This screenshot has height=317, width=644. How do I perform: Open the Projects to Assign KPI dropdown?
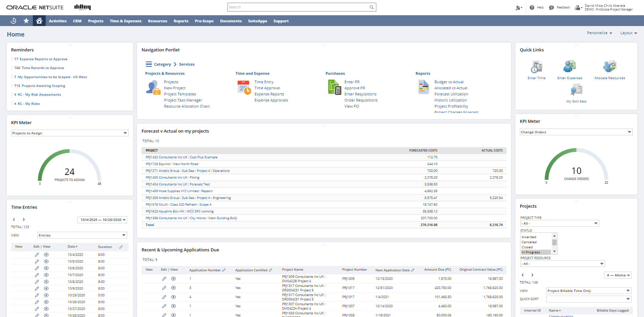click(x=126, y=133)
